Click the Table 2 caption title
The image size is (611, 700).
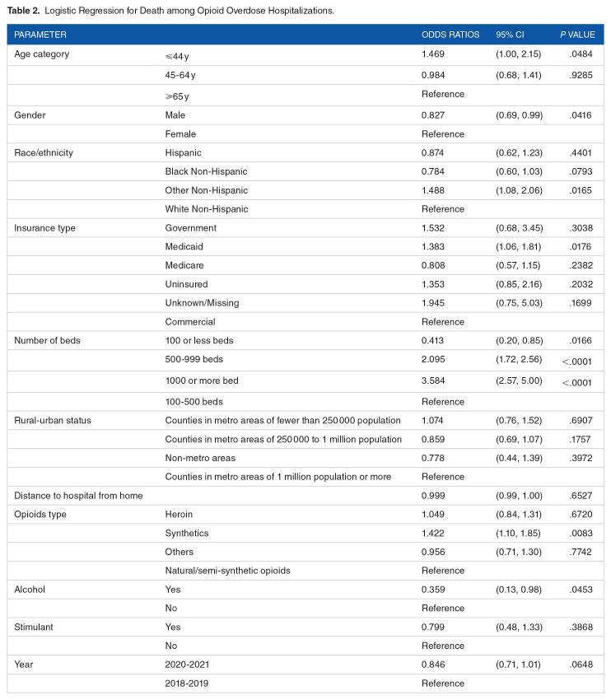pyautogui.click(x=170, y=11)
